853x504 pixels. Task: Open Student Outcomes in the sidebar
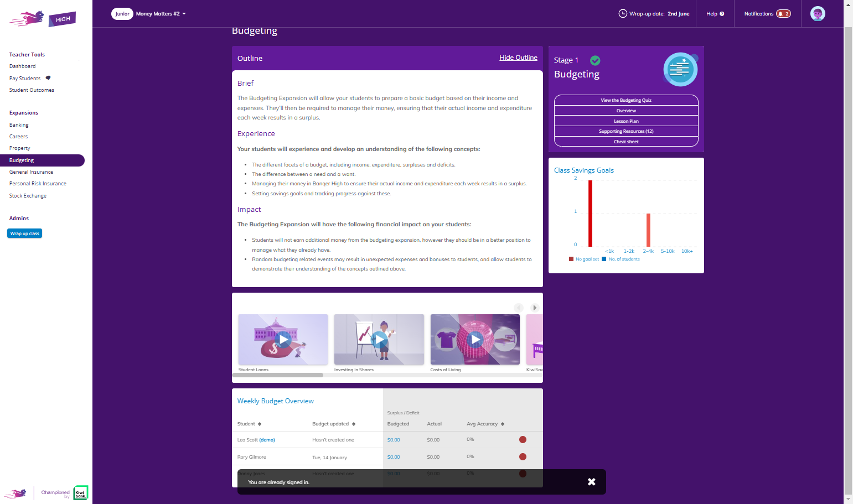click(x=32, y=90)
